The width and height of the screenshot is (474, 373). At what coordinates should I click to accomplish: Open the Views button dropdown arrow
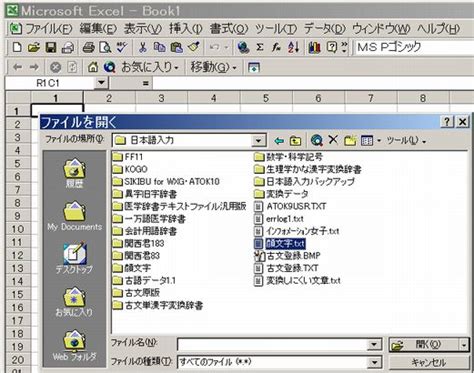379,141
